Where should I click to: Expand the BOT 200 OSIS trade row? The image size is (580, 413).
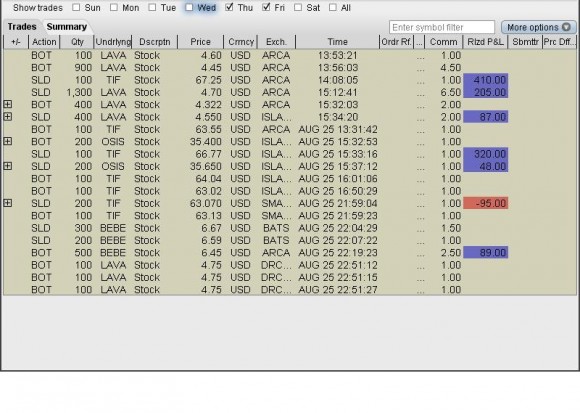click(7, 142)
